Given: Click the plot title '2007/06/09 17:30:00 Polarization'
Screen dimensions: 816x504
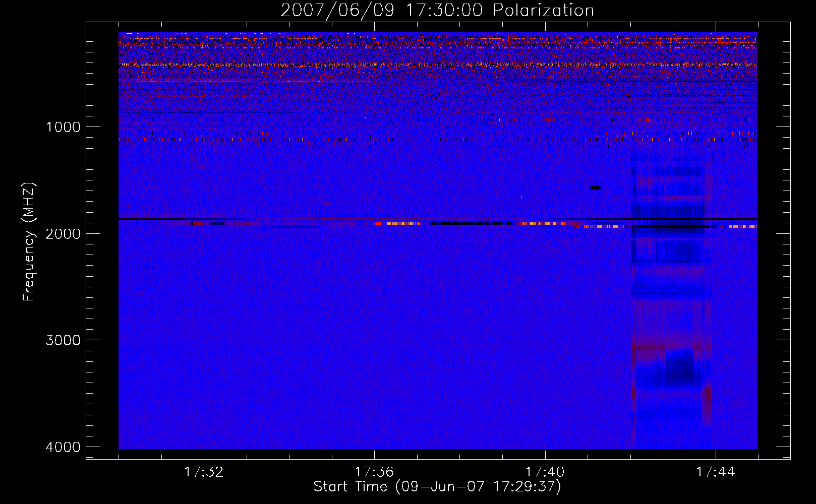Looking at the screenshot, I should click(437, 10).
